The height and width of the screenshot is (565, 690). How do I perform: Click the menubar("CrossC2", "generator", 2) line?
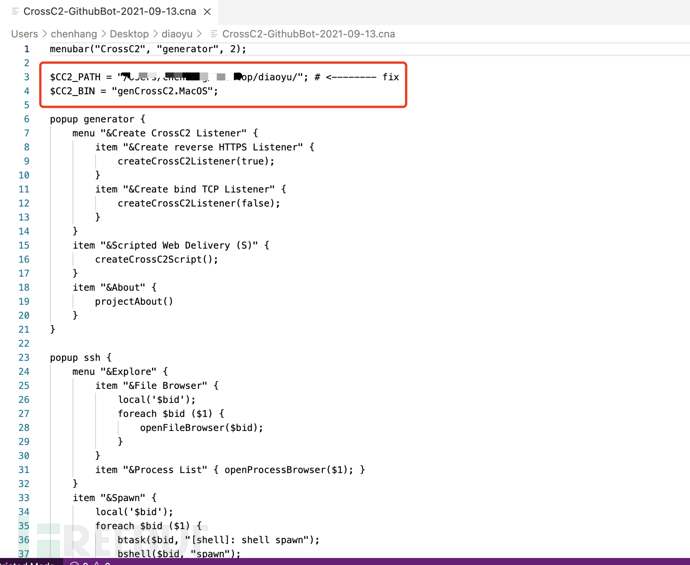(x=148, y=49)
